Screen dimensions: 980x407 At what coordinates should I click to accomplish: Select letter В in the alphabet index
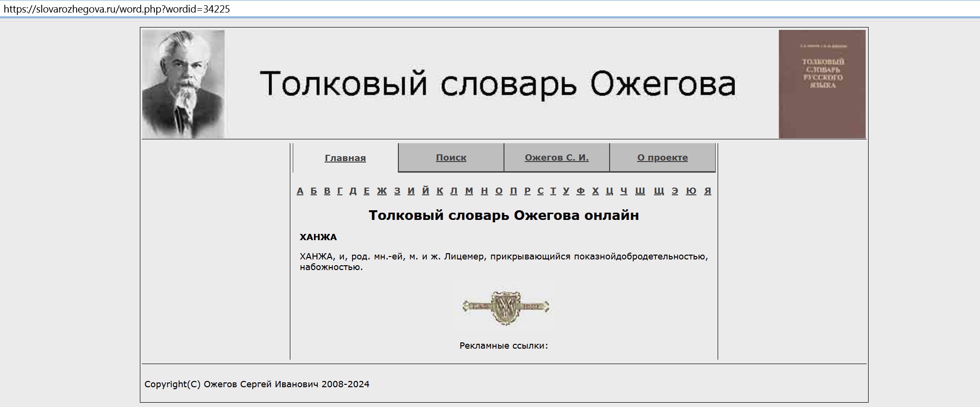(327, 191)
